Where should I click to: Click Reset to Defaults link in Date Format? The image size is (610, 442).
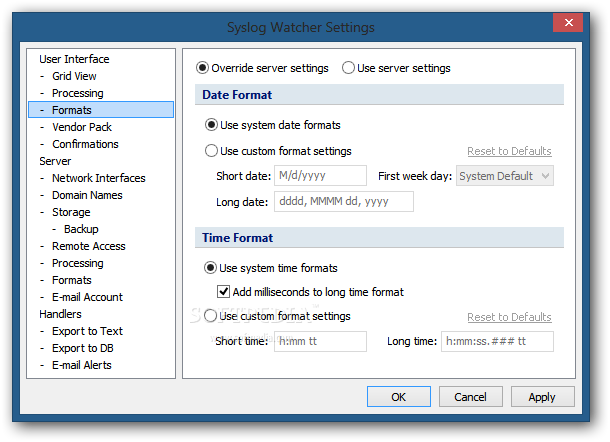pyautogui.click(x=509, y=151)
